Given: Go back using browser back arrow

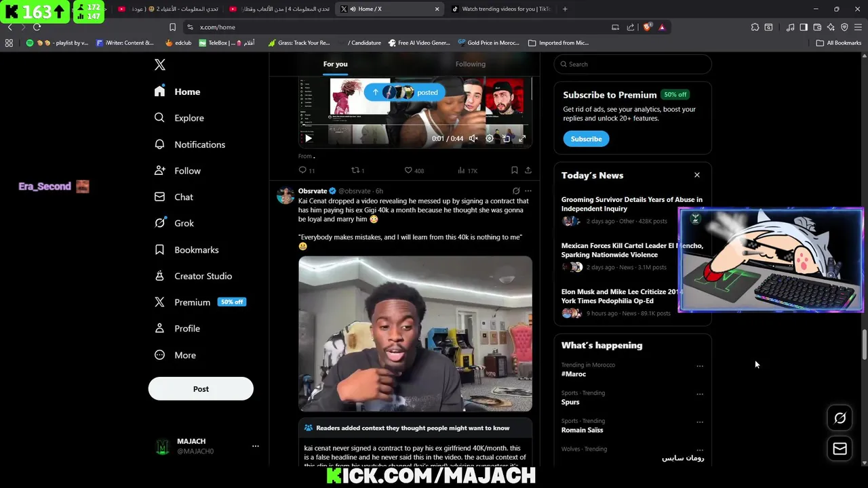Looking at the screenshot, I should tap(9, 27).
